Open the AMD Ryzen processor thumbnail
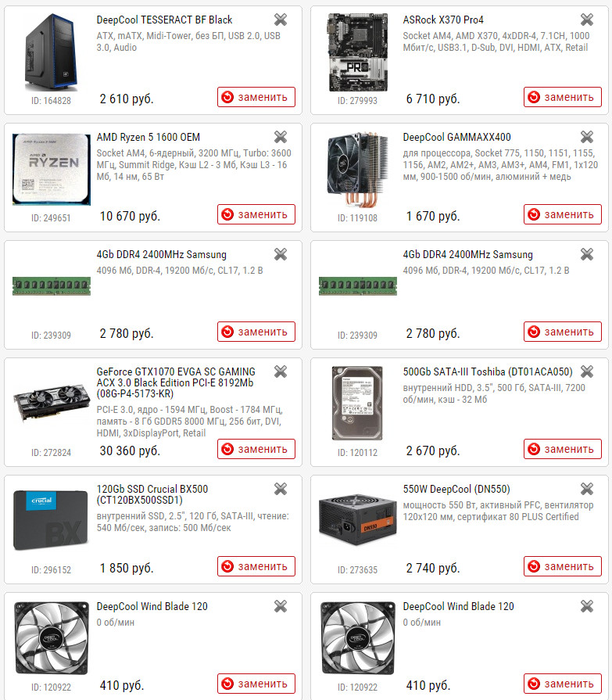 [52, 169]
